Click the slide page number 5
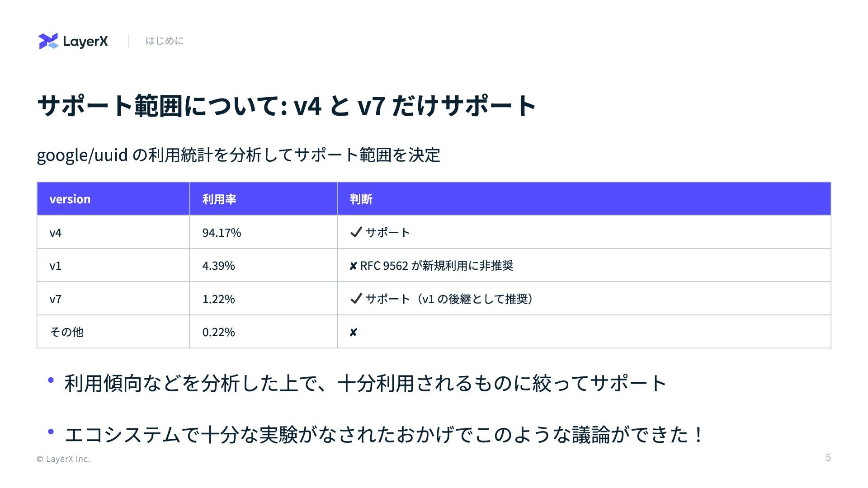This screenshot has width=868, height=488. (828, 458)
